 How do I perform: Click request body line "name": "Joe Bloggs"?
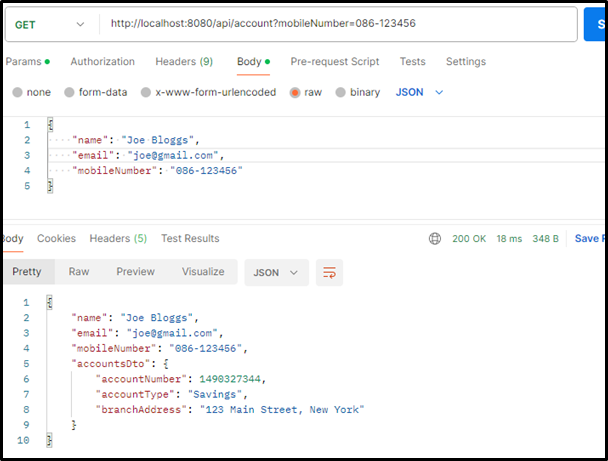tap(136, 140)
